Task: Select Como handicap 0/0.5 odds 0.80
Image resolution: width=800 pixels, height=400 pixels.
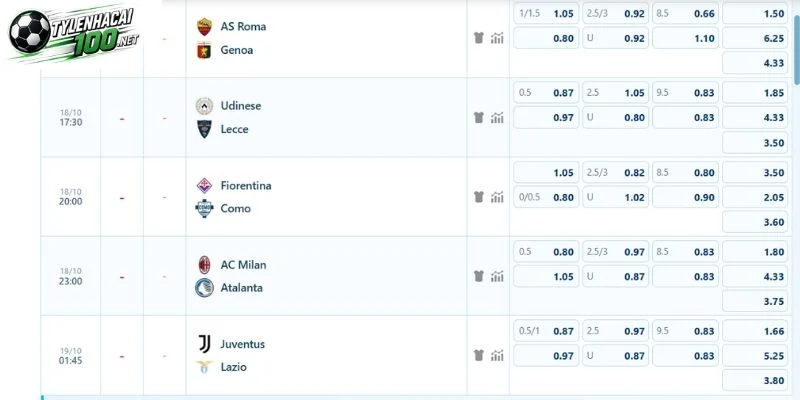Action: [546, 197]
